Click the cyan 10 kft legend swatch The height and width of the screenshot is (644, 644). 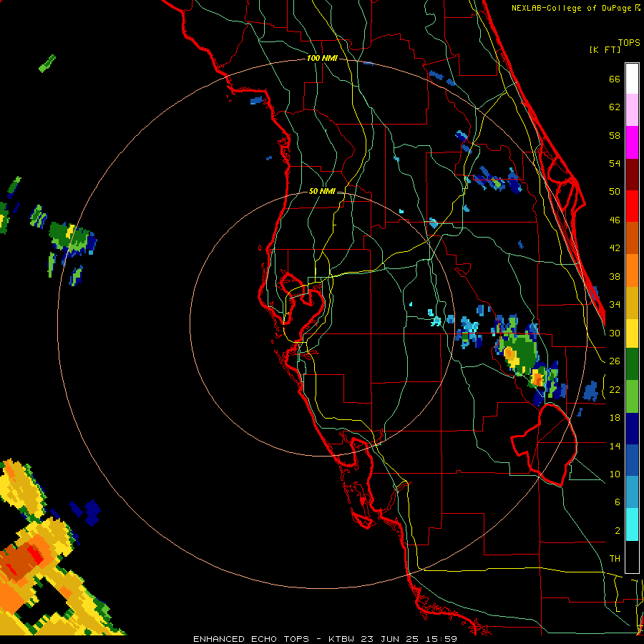(632, 525)
